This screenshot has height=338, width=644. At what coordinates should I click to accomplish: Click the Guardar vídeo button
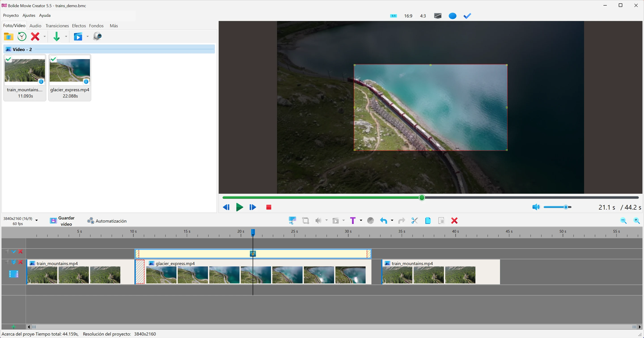62,221
